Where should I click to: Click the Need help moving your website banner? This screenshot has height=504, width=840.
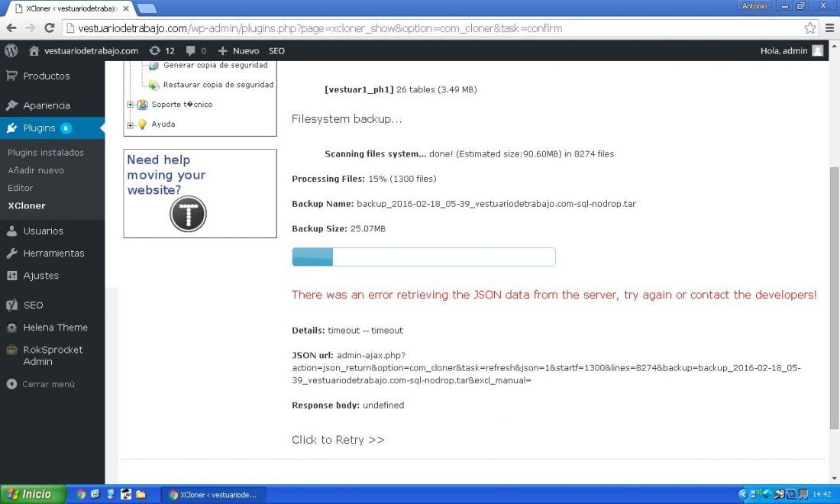tap(200, 193)
